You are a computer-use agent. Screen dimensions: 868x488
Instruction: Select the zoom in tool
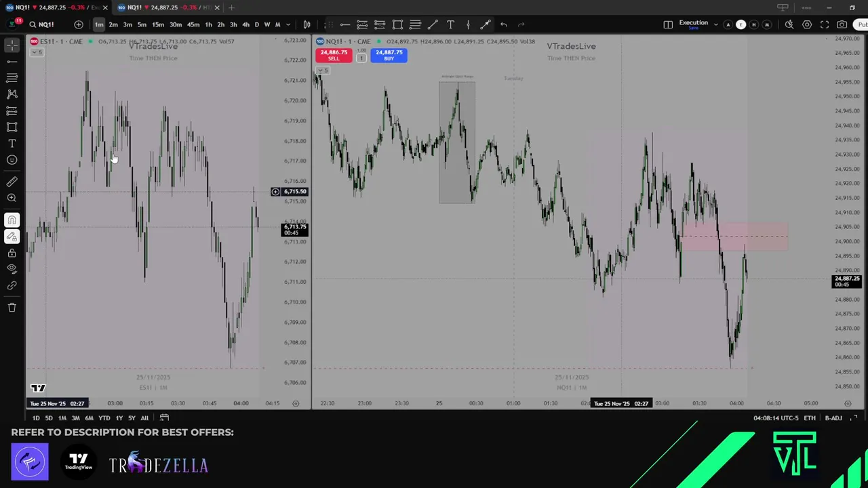(12, 198)
